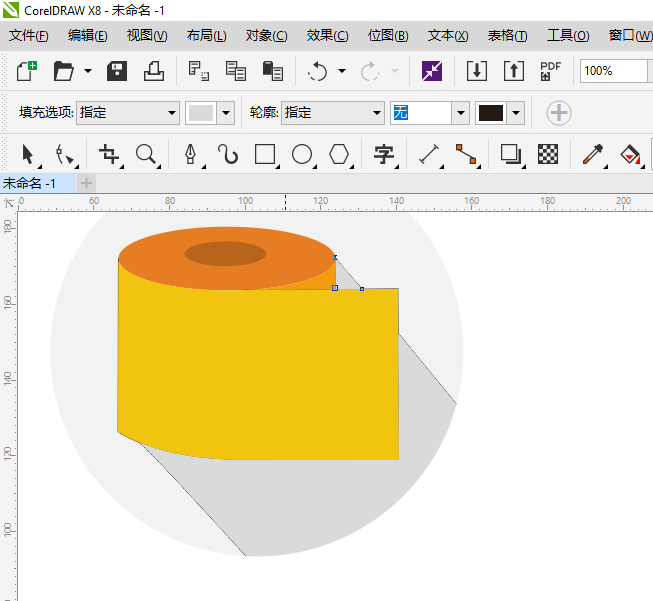The image size is (653, 601).
Task: Activate the Drop Shadow tool
Action: click(511, 154)
